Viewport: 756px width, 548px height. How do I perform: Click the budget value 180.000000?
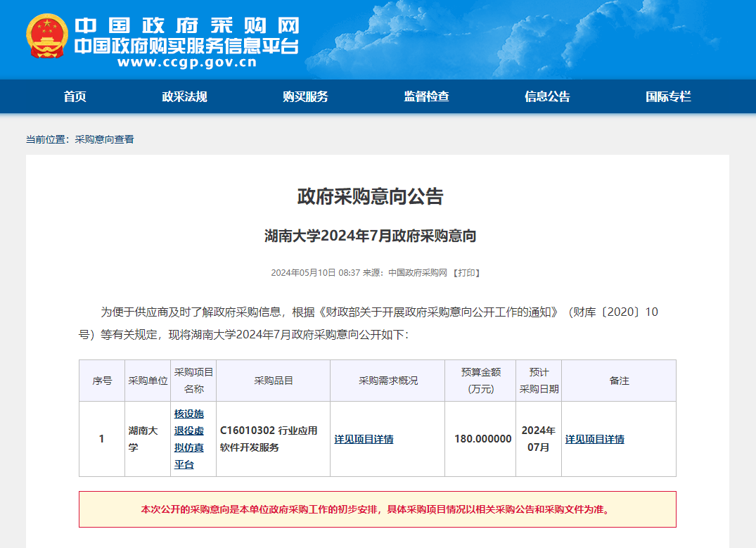tap(482, 439)
